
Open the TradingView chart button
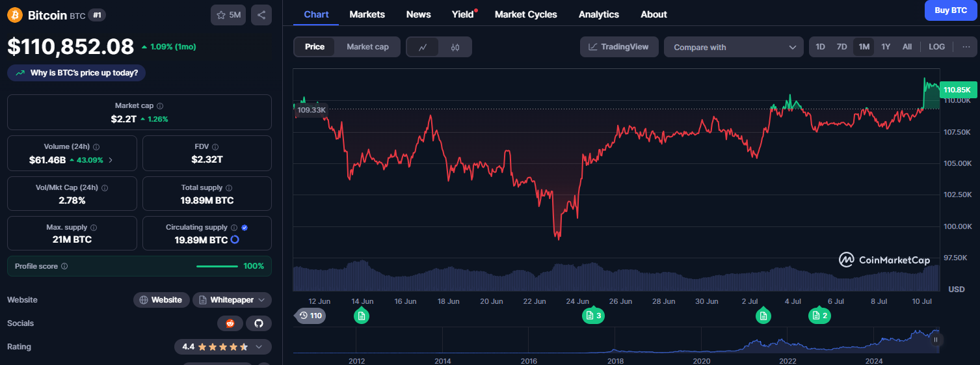point(619,47)
